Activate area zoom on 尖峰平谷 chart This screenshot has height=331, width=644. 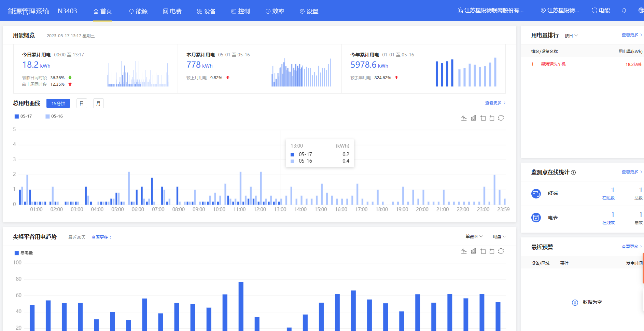pyautogui.click(x=483, y=251)
